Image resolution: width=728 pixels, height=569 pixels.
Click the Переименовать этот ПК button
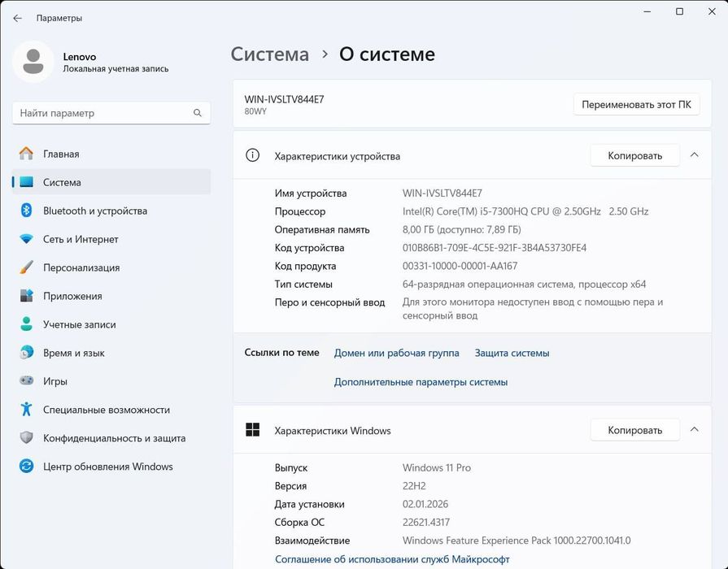tap(636, 104)
